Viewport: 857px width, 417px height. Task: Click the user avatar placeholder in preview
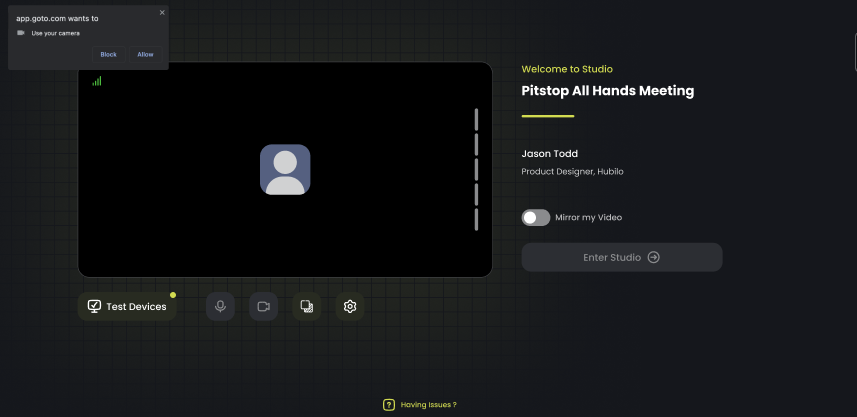pos(285,169)
